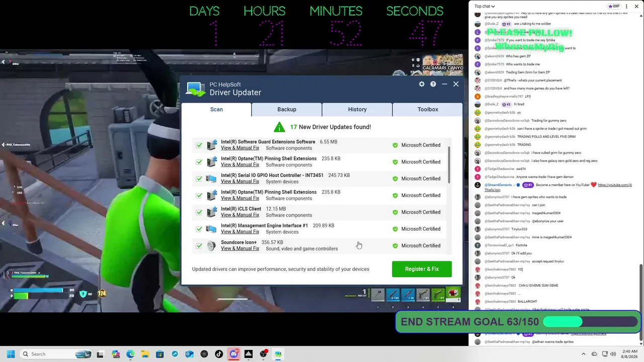The height and width of the screenshot is (362, 644).
Task: Click the Serial IO GPIO Host Controller icon
Action: tap(211, 178)
